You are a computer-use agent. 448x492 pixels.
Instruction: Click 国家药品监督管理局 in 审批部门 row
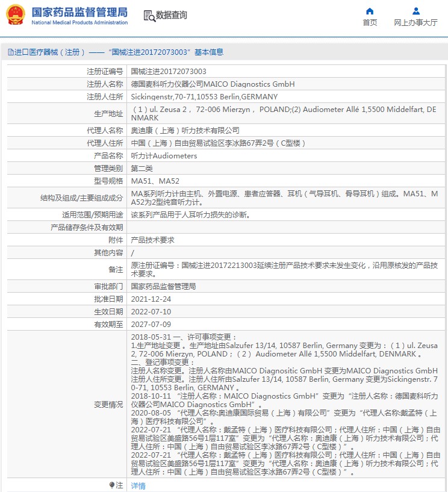[163, 287]
